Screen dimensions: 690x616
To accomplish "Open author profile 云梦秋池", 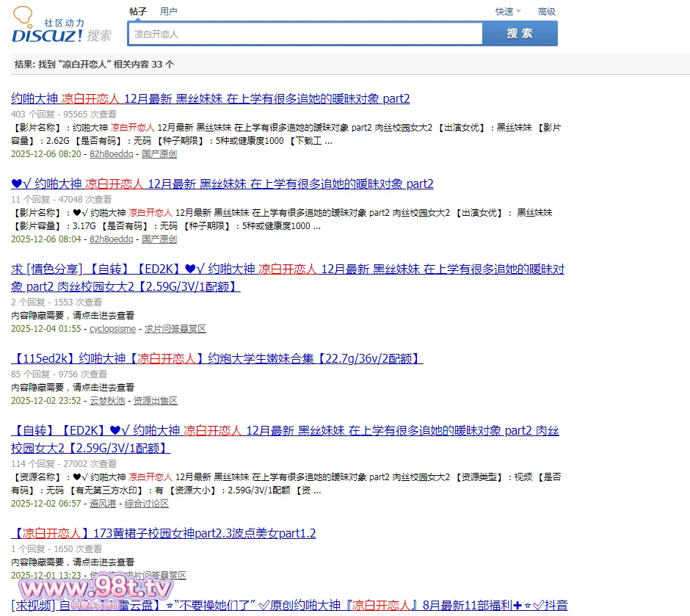I will coord(108,401).
